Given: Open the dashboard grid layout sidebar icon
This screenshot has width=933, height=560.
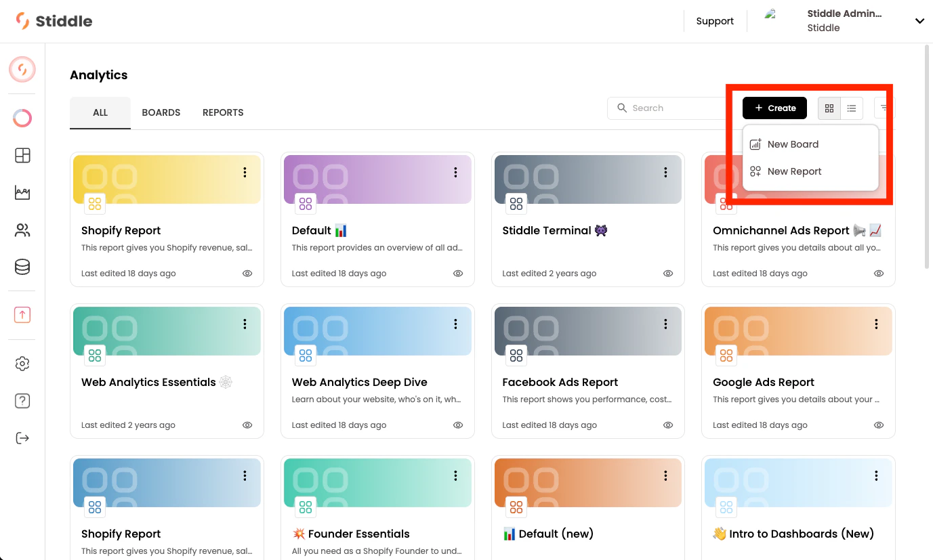Looking at the screenshot, I should pos(22,156).
